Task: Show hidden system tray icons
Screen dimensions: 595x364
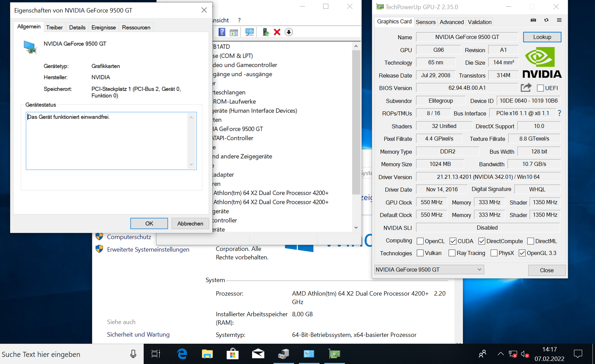Action: [x=500, y=354]
